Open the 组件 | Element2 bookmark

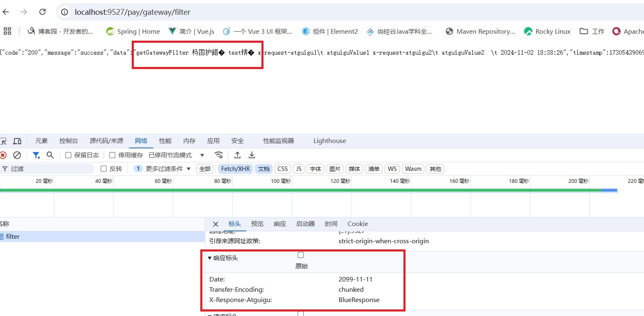[x=330, y=31]
